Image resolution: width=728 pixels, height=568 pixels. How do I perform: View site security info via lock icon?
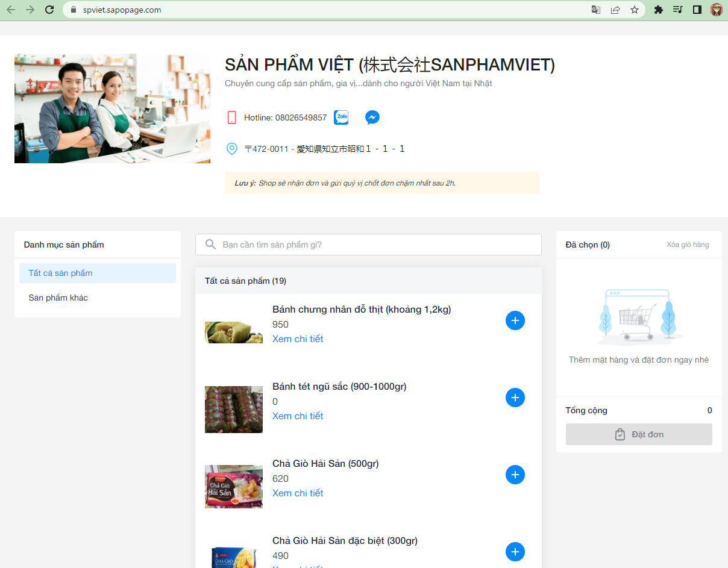74,10
